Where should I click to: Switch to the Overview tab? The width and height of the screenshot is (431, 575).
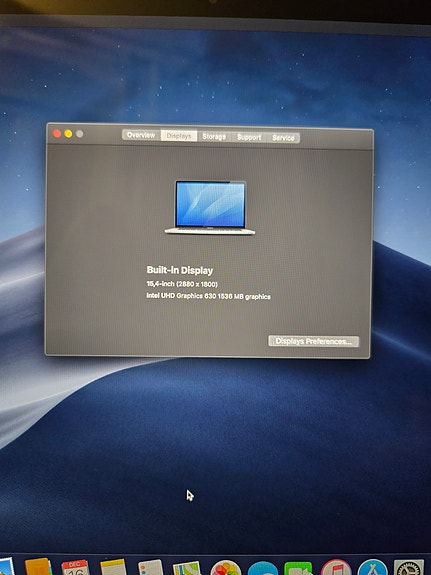coord(141,135)
